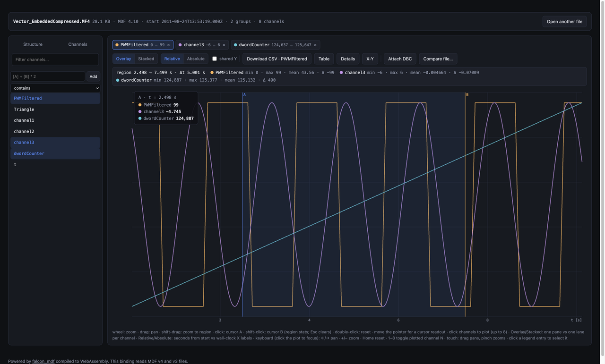
Task: Select Triangle in channel list
Action: 55,109
